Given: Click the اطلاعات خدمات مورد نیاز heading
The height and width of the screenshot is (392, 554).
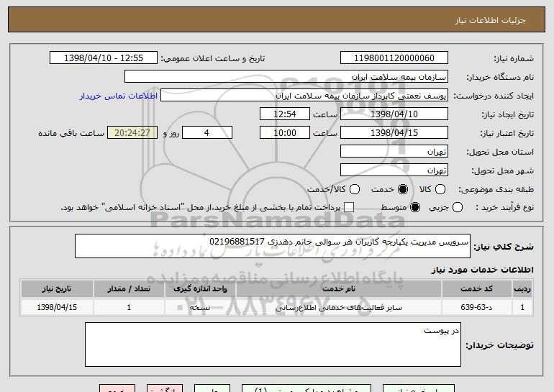Looking at the screenshot, I should click(482, 270).
